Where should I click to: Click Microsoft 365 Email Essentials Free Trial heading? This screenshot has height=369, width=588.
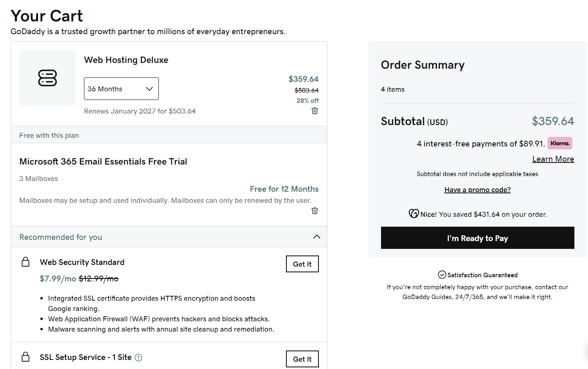(x=103, y=162)
